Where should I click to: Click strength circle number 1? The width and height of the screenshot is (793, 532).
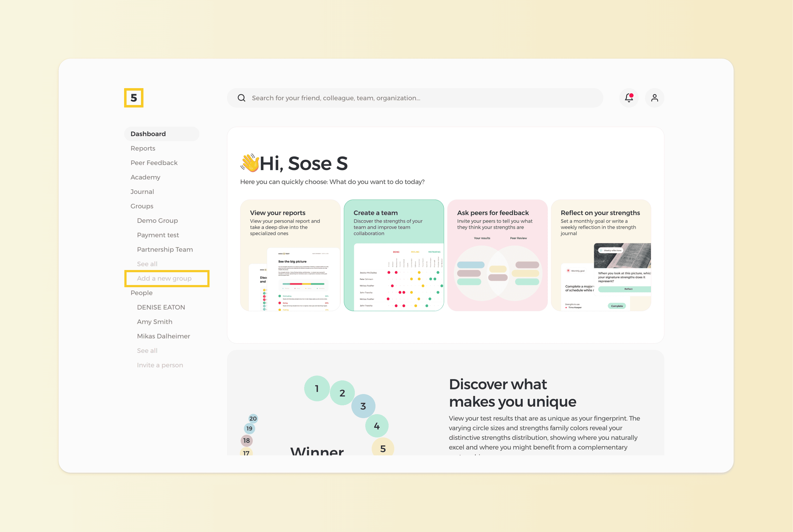(x=317, y=388)
